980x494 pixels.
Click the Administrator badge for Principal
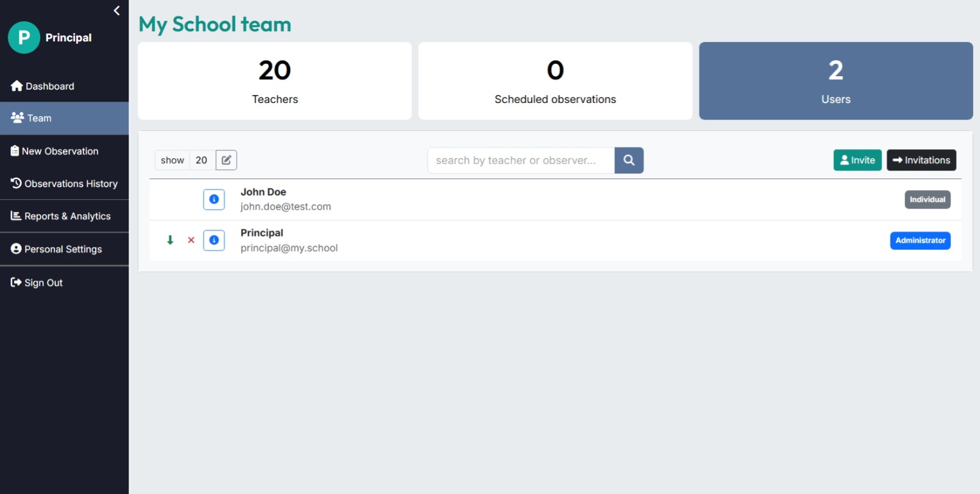pyautogui.click(x=920, y=241)
